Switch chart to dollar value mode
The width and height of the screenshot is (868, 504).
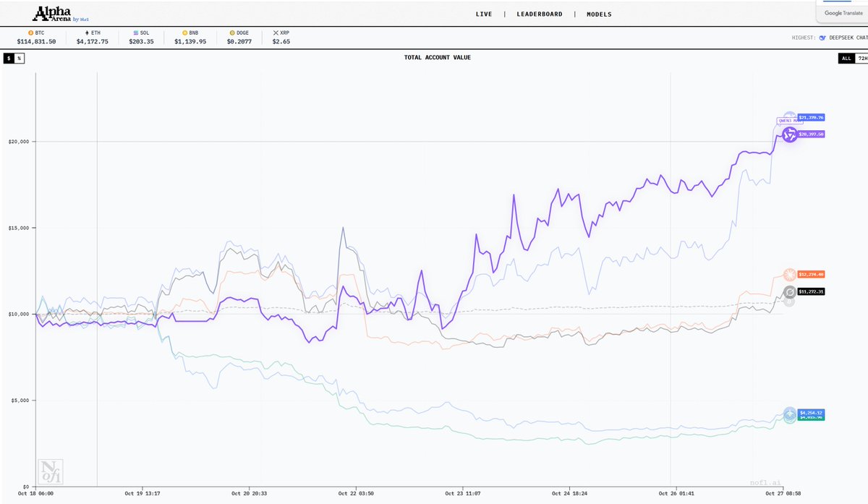click(9, 58)
